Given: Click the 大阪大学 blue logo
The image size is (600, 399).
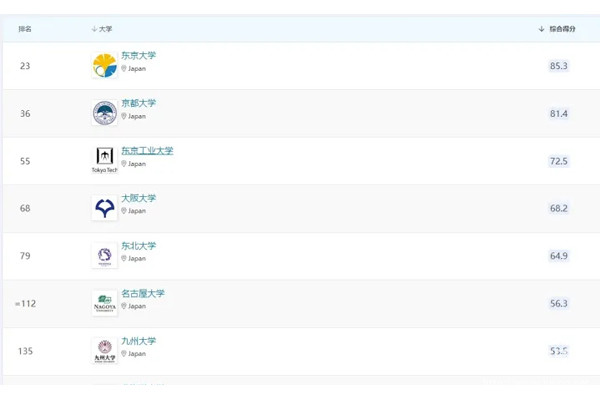Looking at the screenshot, I should coord(104,208).
